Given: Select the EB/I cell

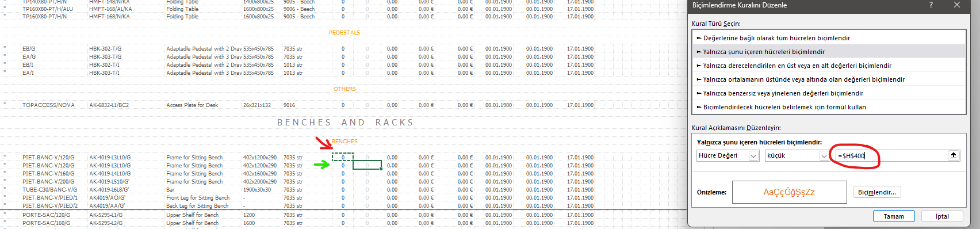Looking at the screenshot, I should click(x=28, y=65).
